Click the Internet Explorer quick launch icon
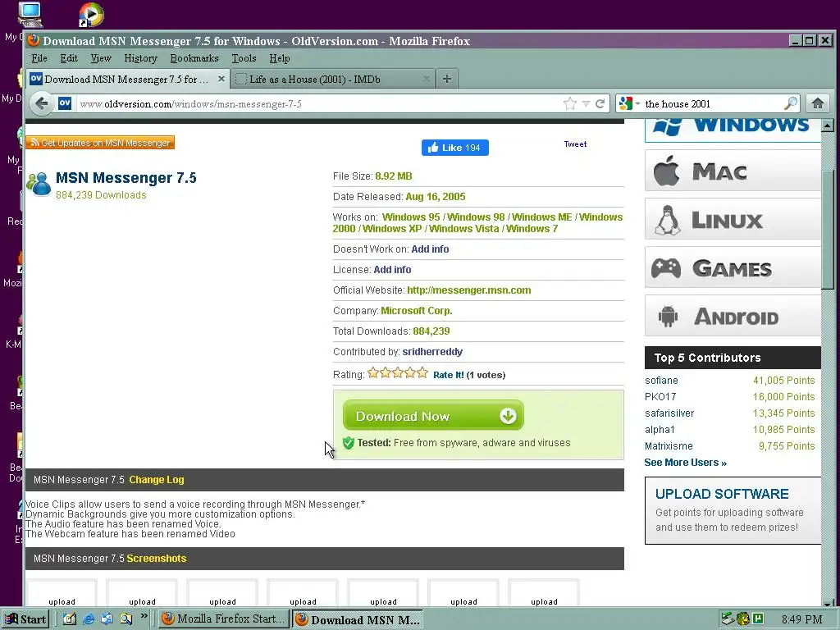The image size is (840, 630). click(x=89, y=619)
